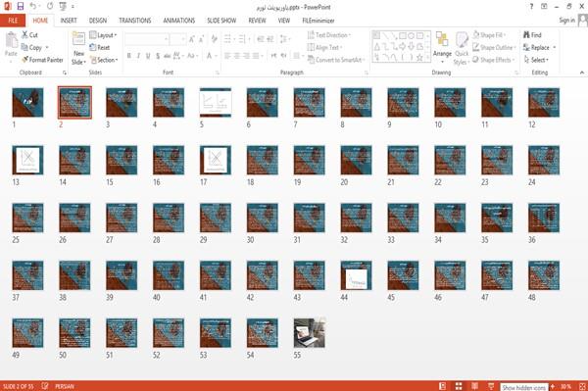The width and height of the screenshot is (588, 391).
Task: Click the Cut scissors icon
Action: tap(24, 35)
